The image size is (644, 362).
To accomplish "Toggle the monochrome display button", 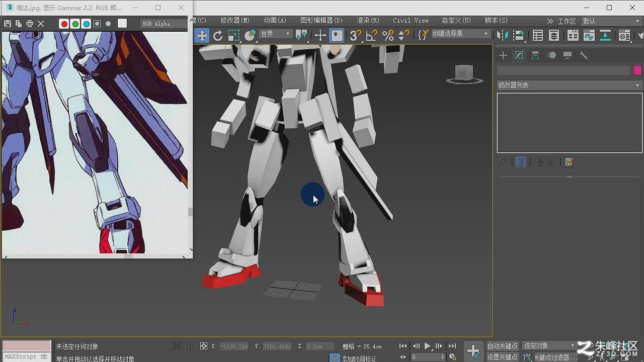I will 108,24.
